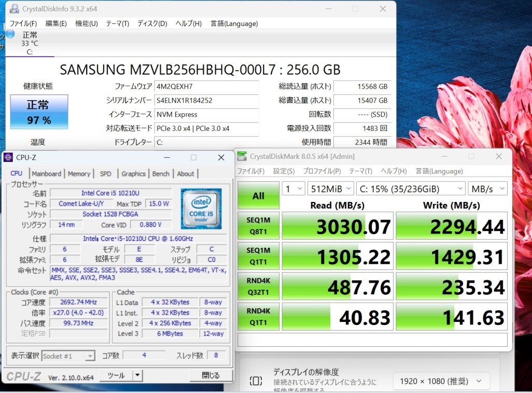This screenshot has height=393, width=532.
Task: Open ヘルプ menu in CrystalDiskInfo
Action: 189,23
